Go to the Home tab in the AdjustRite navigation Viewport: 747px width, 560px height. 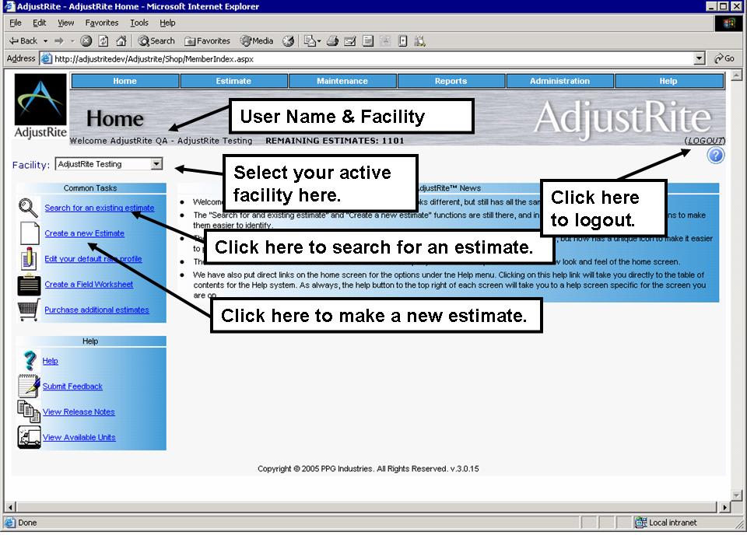[124, 81]
